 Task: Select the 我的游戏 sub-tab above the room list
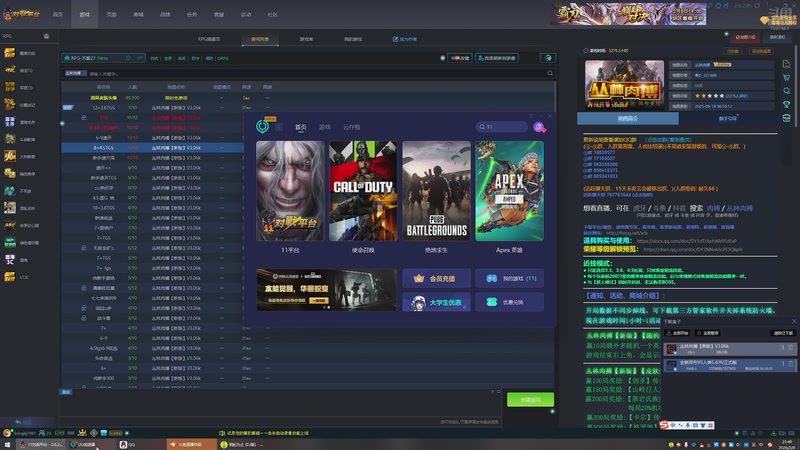coord(353,39)
